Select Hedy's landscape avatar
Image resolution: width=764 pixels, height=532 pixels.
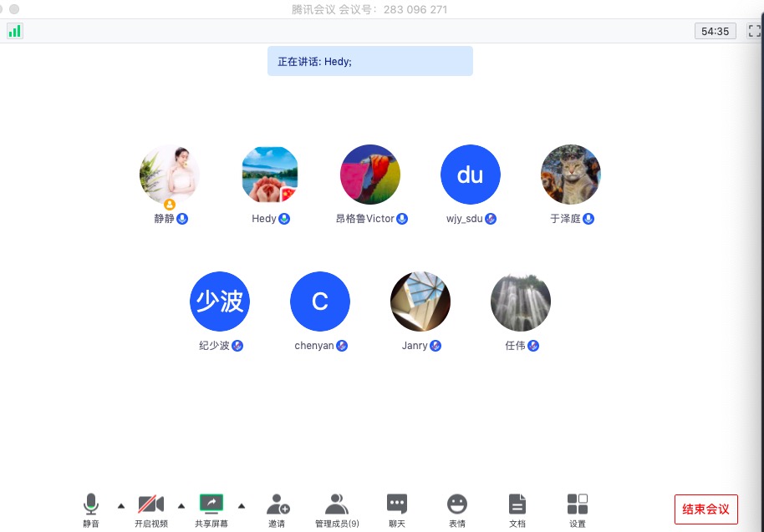coord(270,175)
